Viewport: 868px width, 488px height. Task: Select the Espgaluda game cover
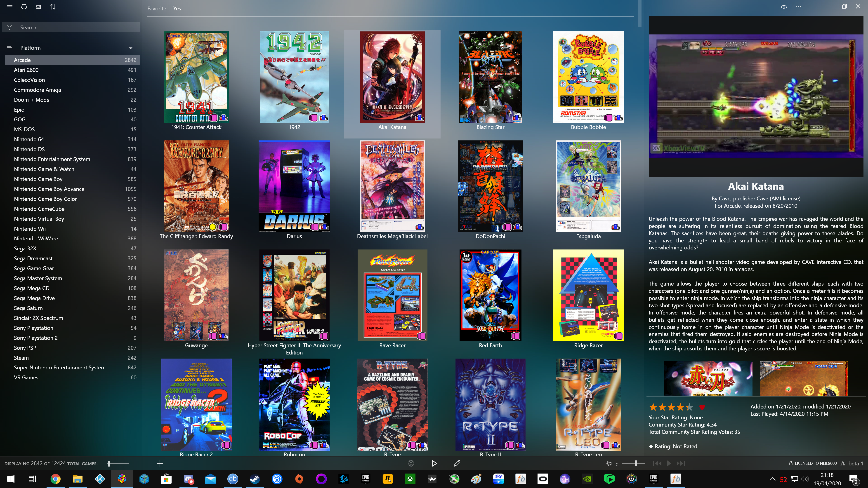pos(588,186)
